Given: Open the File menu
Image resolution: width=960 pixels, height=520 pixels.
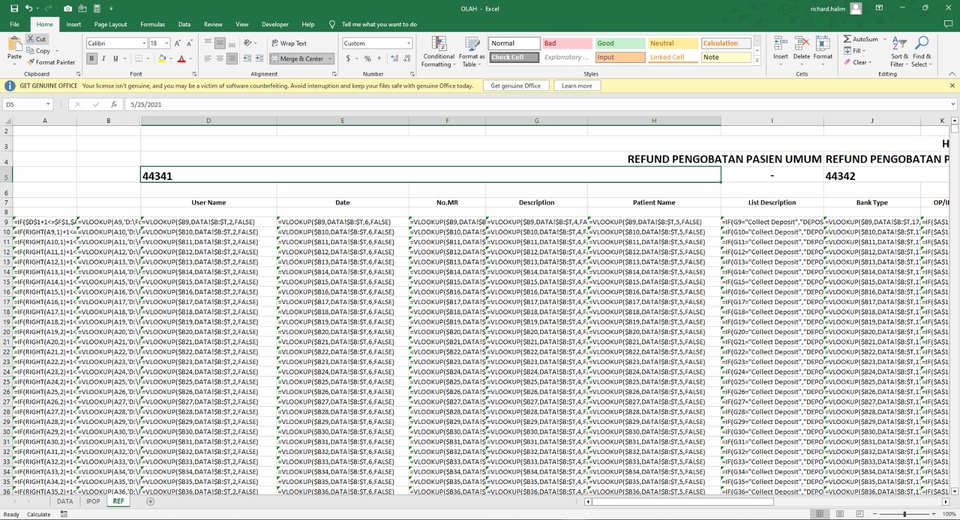Looking at the screenshot, I should 15,24.
